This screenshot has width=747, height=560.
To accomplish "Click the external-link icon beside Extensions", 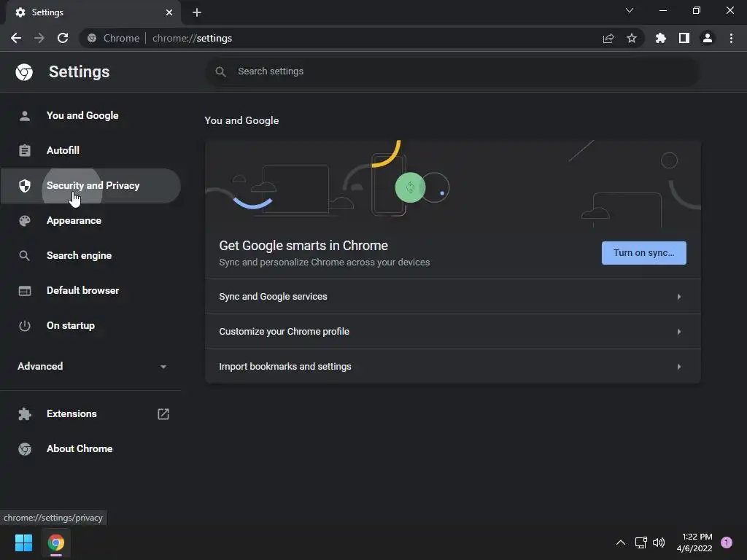I will coord(163,414).
